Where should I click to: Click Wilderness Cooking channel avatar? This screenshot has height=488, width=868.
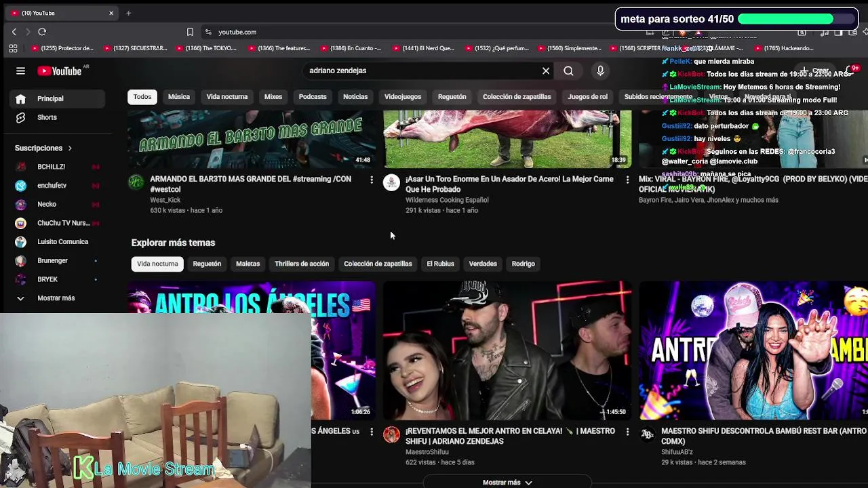(392, 182)
